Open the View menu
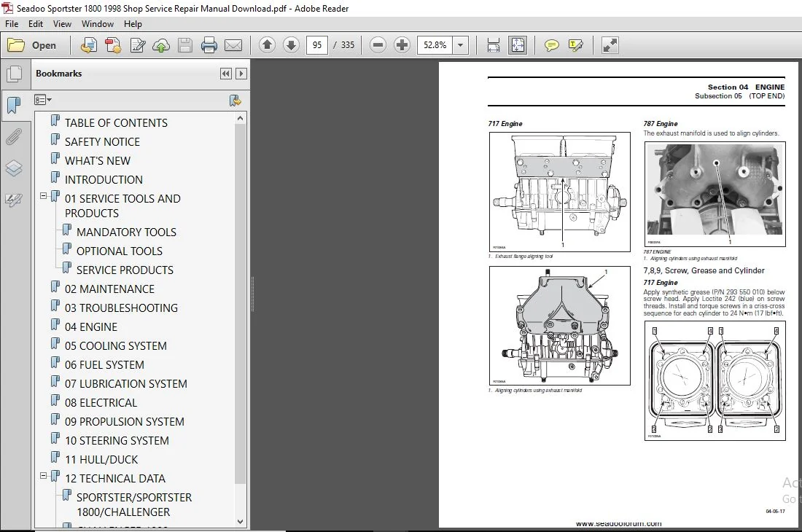 click(x=63, y=24)
